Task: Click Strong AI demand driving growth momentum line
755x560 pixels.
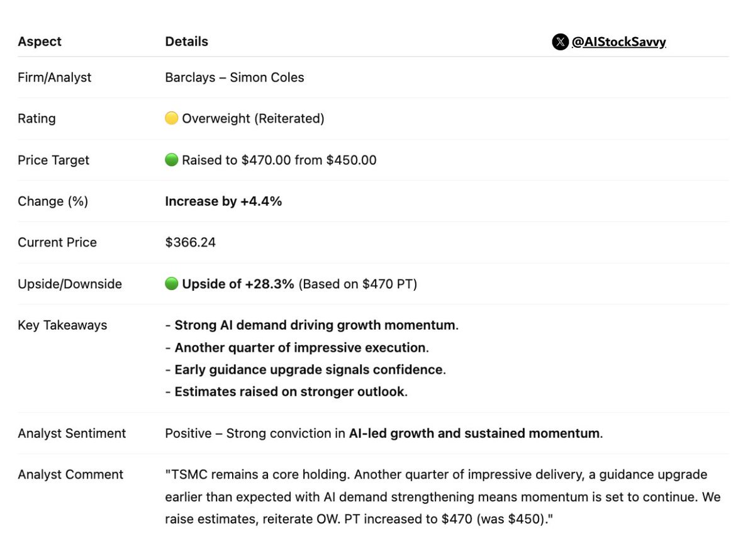Action: (x=315, y=325)
